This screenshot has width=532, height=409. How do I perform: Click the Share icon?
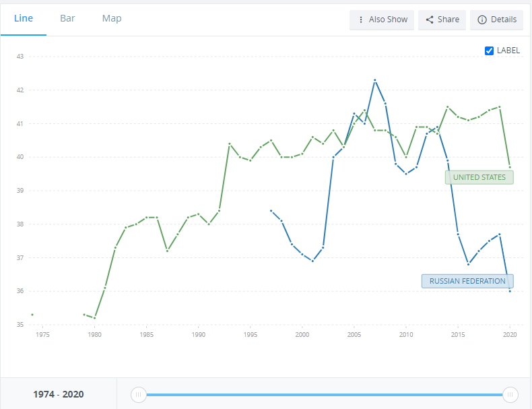430,20
